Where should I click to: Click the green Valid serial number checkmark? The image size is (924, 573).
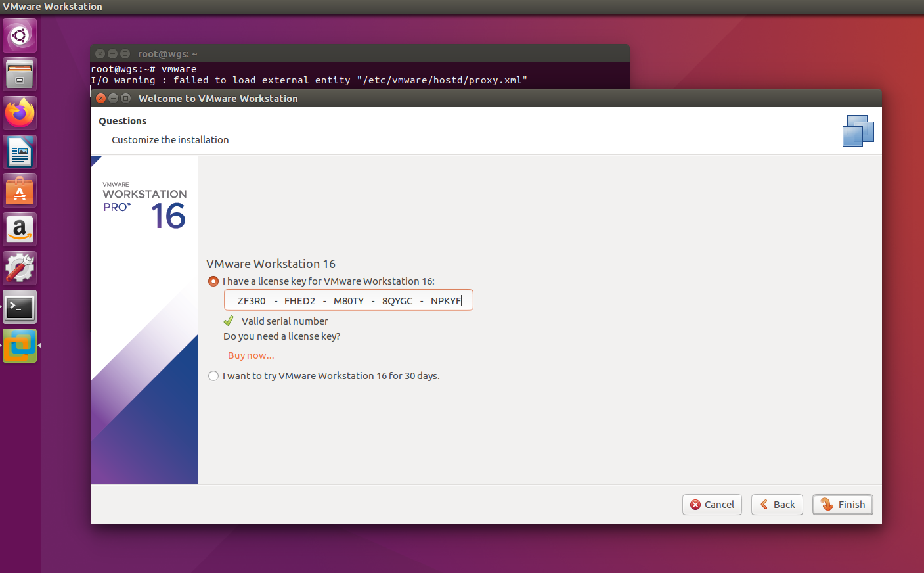(229, 321)
